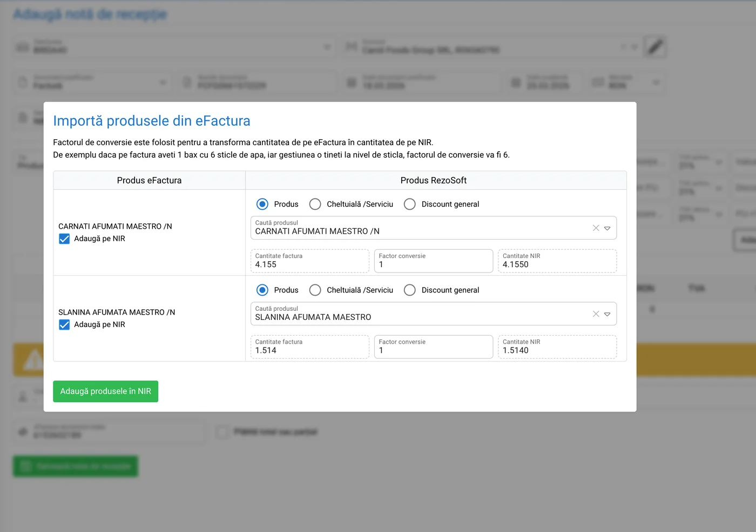This screenshot has width=756, height=532.
Task: Open the RON currency dropdown
Action: (656, 82)
